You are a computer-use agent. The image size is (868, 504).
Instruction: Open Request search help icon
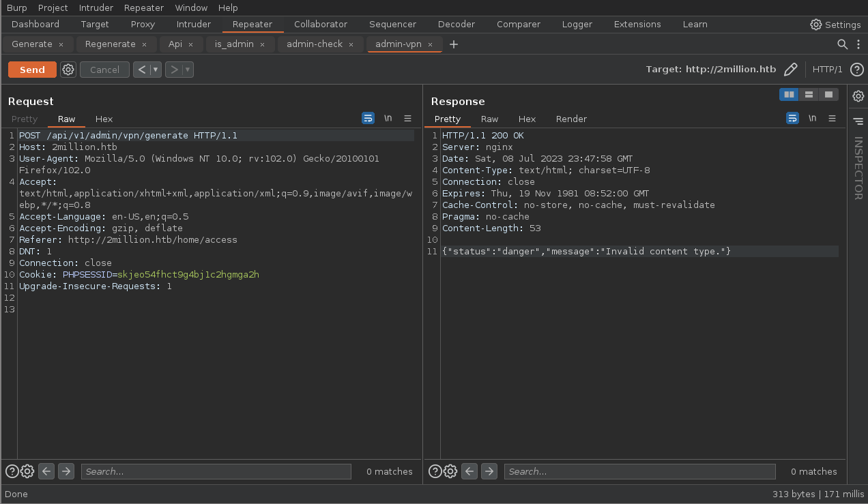tap(12, 471)
